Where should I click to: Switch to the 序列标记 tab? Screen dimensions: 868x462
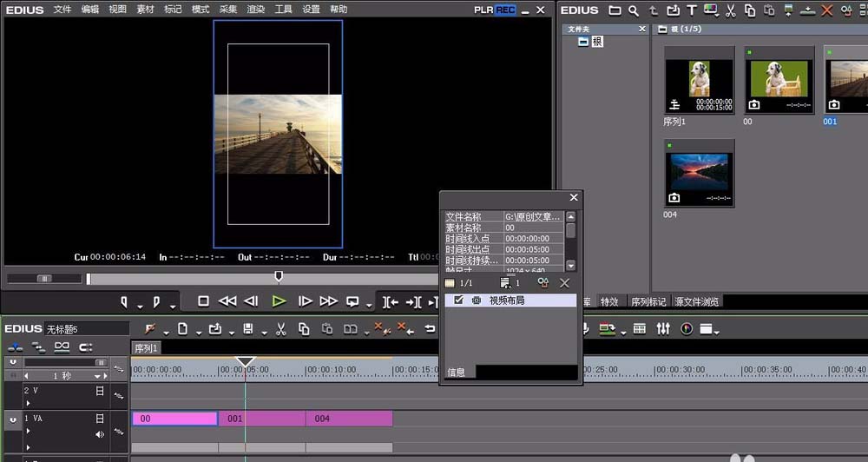648,301
